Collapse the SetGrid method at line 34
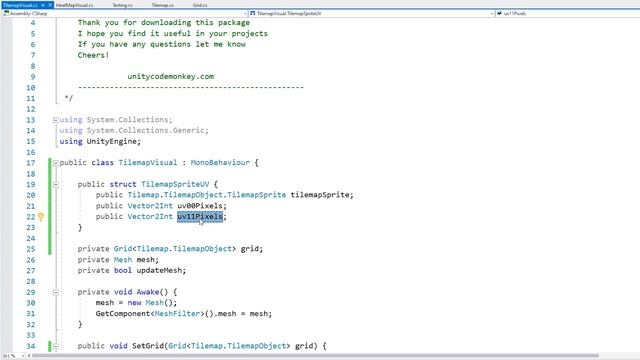640x360 pixels. tap(56, 346)
